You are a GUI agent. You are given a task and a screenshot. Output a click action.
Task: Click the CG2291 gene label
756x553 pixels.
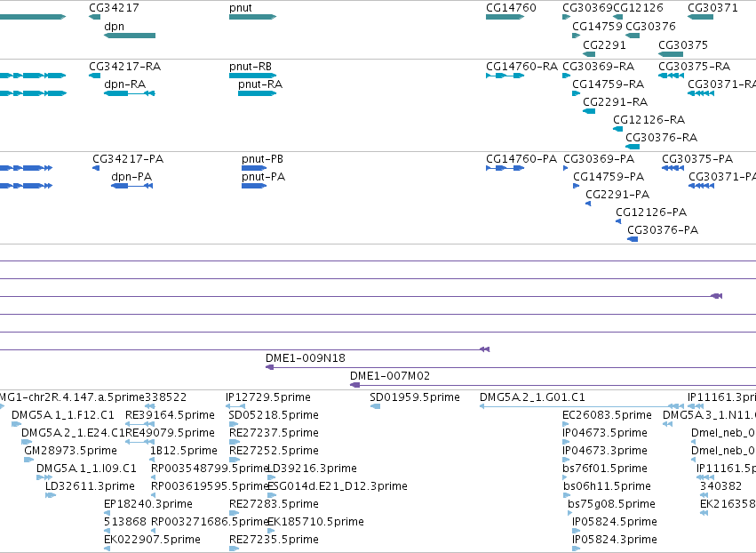pos(604,44)
